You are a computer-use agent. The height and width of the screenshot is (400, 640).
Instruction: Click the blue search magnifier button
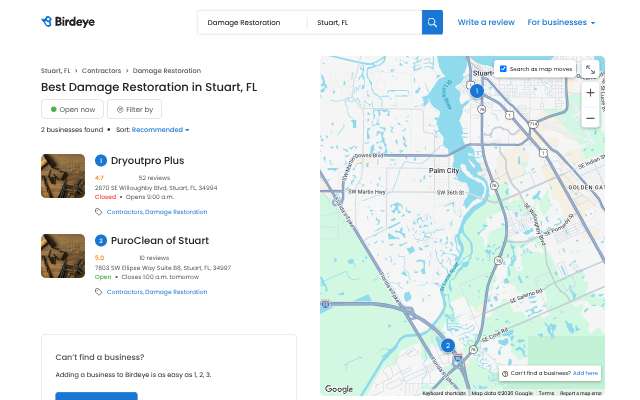coord(432,22)
